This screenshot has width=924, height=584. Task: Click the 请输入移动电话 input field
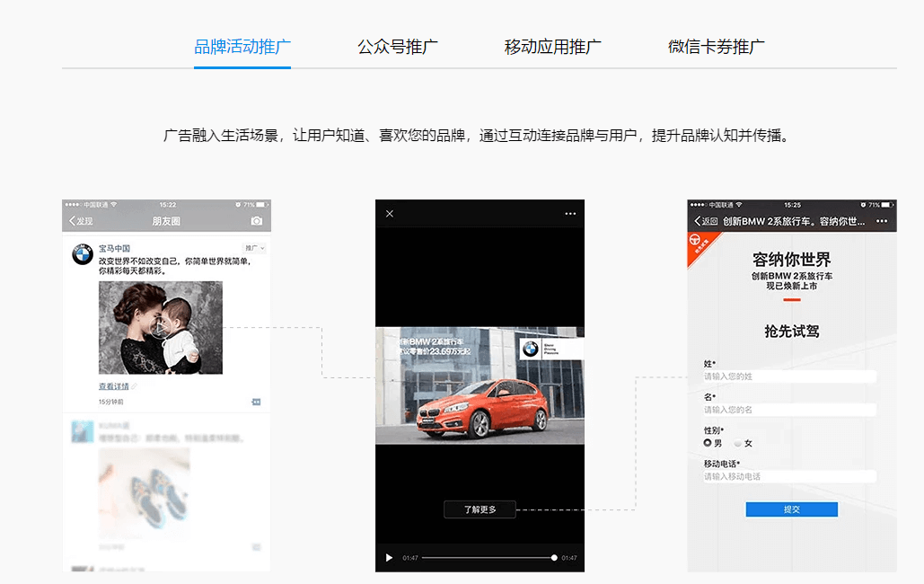(x=789, y=477)
